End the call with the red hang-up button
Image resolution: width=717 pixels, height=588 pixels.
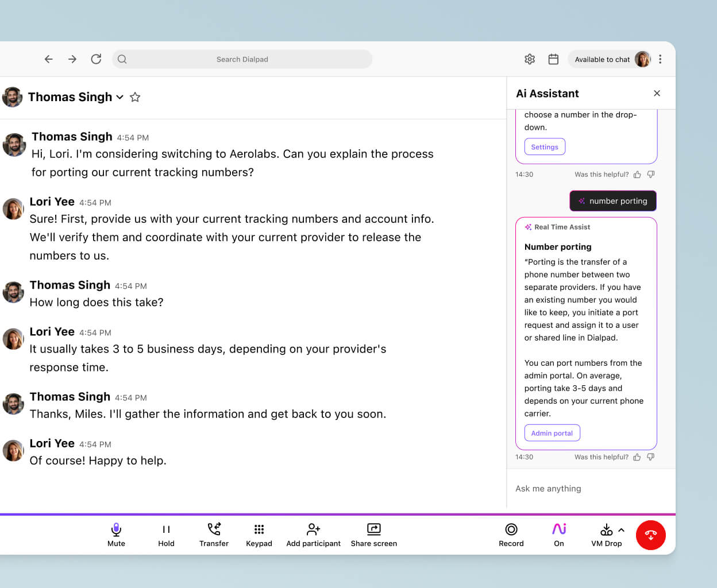point(651,535)
